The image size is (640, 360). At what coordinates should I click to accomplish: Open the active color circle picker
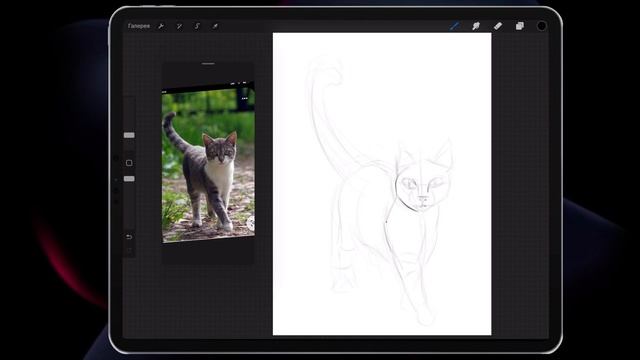click(541, 26)
